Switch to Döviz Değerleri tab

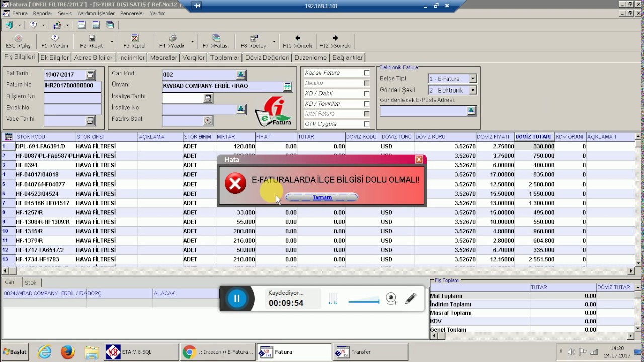267,58
